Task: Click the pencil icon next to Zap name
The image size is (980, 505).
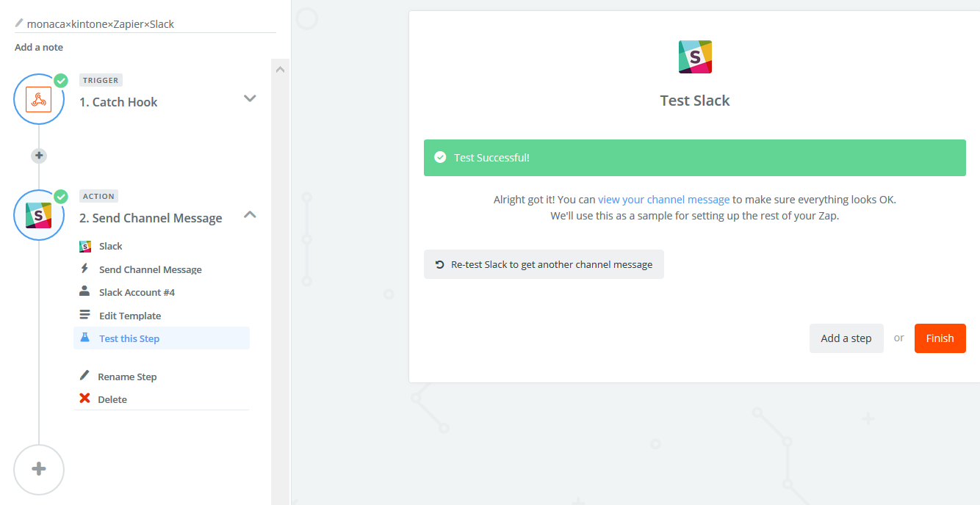Action: [19, 23]
